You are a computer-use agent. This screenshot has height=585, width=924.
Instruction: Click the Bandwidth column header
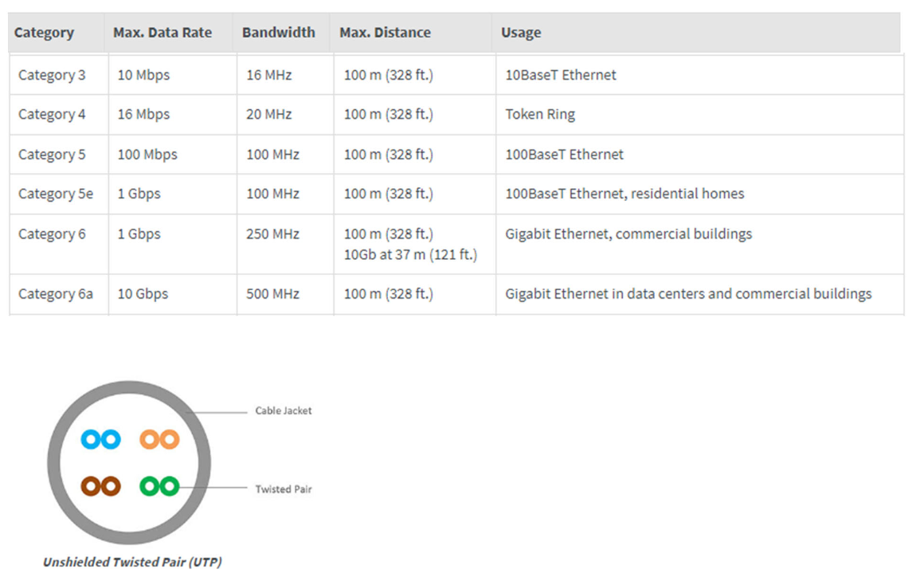coord(279,33)
